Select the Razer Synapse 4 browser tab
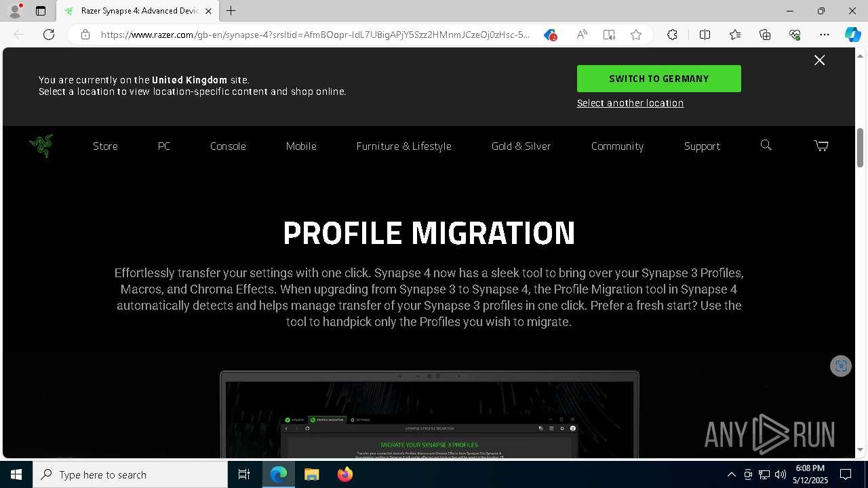The image size is (868, 488). 137,11
